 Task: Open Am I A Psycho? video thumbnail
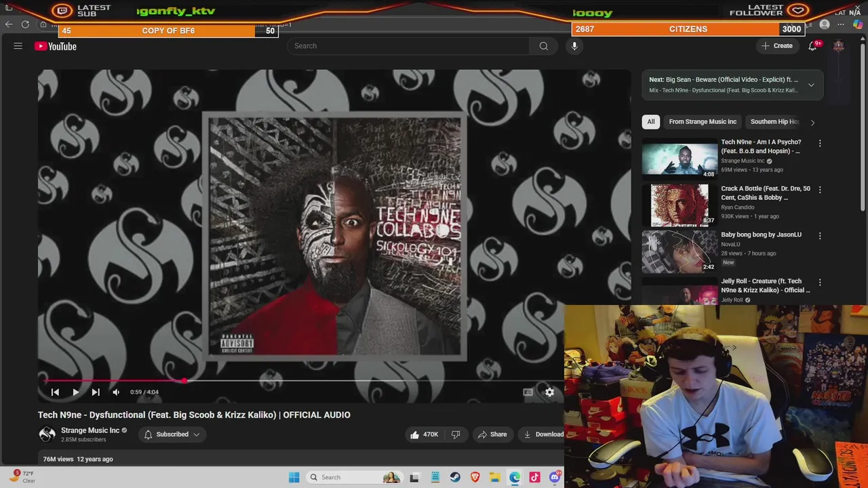click(x=679, y=159)
